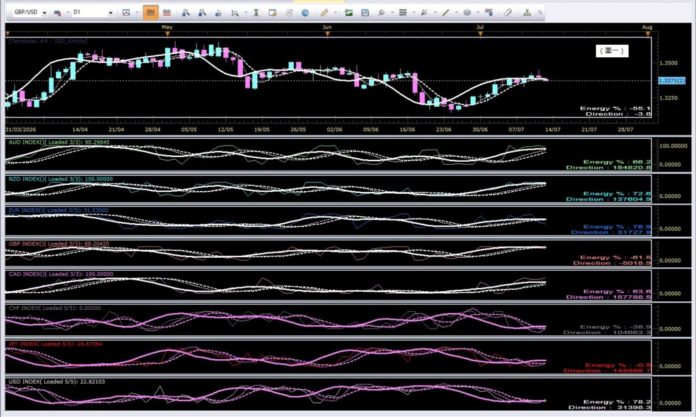Click the hierarchy tree icon

pyautogui.click(x=527, y=13)
